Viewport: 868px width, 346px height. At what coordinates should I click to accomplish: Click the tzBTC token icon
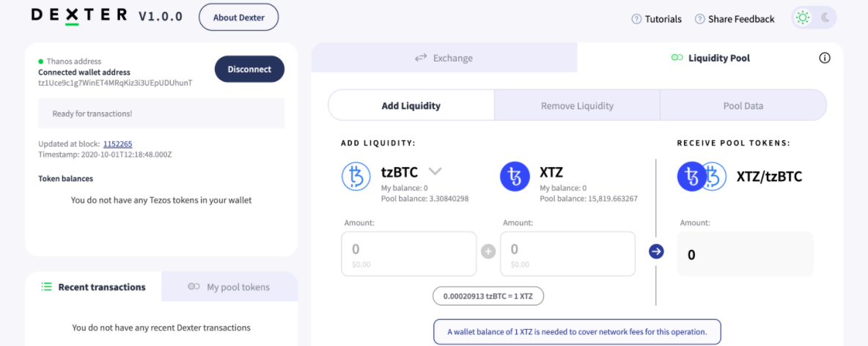(356, 176)
